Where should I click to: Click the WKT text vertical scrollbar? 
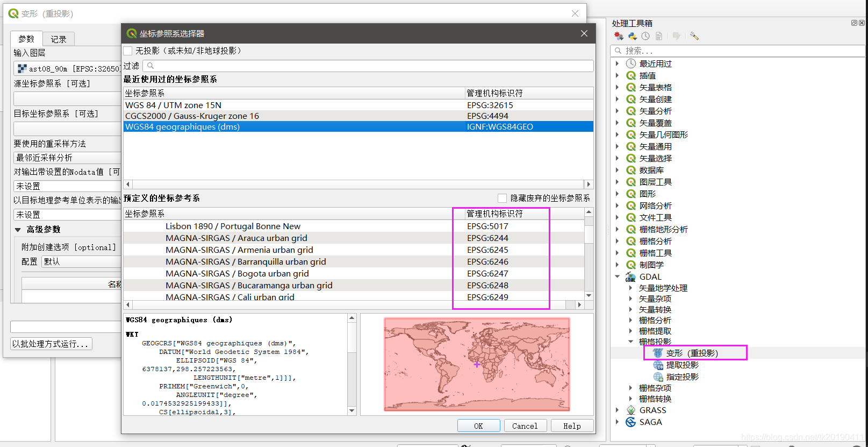tap(352, 364)
